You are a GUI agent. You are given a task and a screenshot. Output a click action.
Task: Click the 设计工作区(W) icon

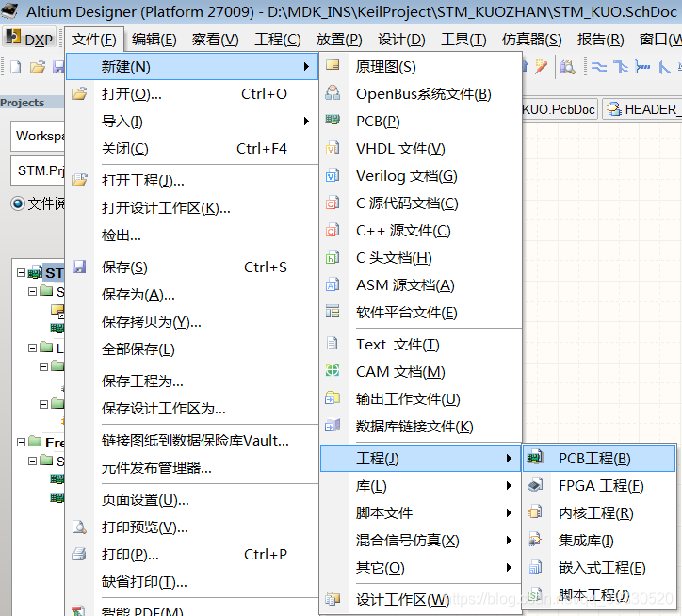coord(333,599)
